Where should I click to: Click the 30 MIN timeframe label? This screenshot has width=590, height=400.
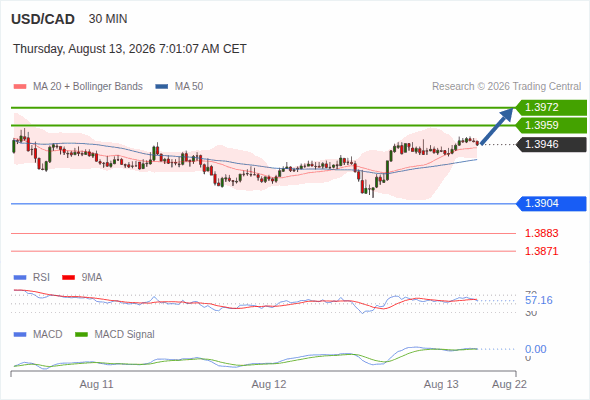point(108,19)
